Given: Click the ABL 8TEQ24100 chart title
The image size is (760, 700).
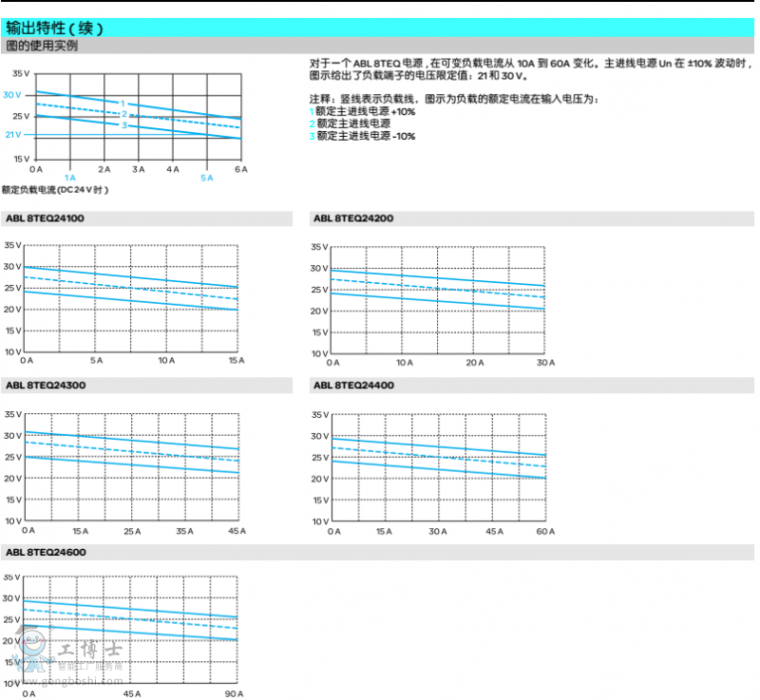Looking at the screenshot, I should coord(44,218).
